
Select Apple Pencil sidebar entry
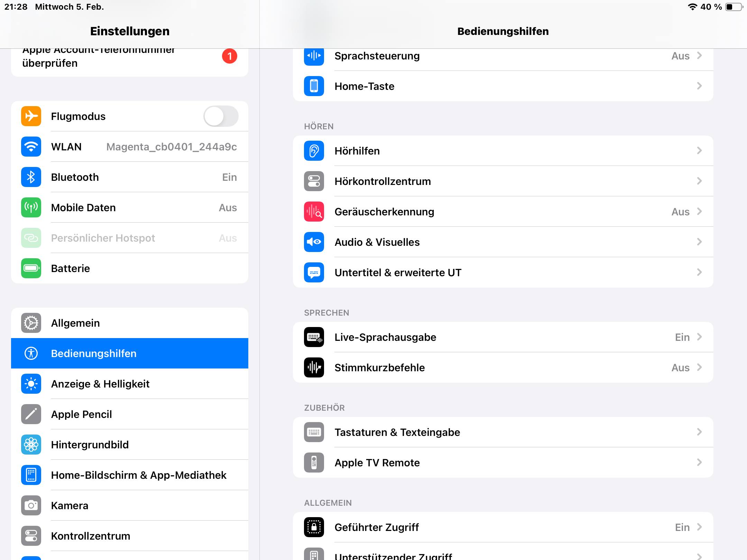pos(130,414)
